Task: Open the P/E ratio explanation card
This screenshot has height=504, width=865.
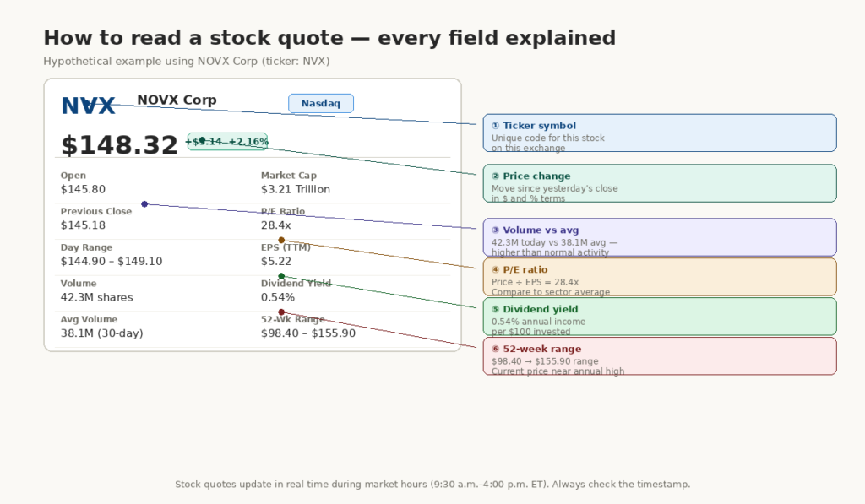Action: tap(660, 277)
